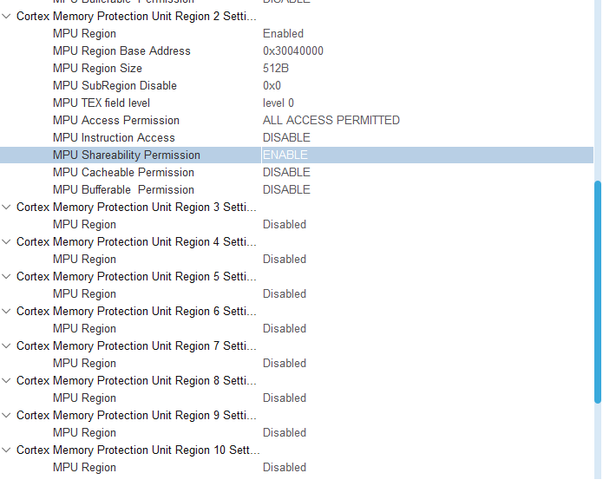Collapse Cortex Memory Protection Unit Region 8 settings
The height and width of the screenshot is (481, 603).
(x=7, y=381)
